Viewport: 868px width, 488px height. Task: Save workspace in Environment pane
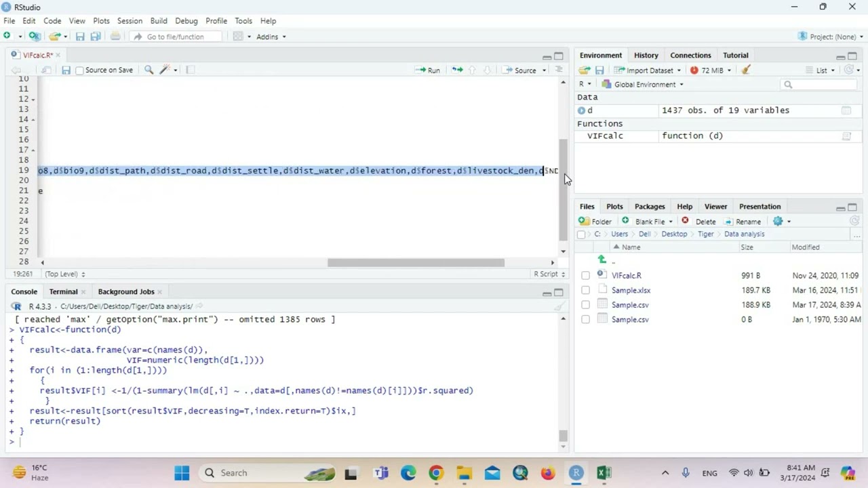click(599, 70)
